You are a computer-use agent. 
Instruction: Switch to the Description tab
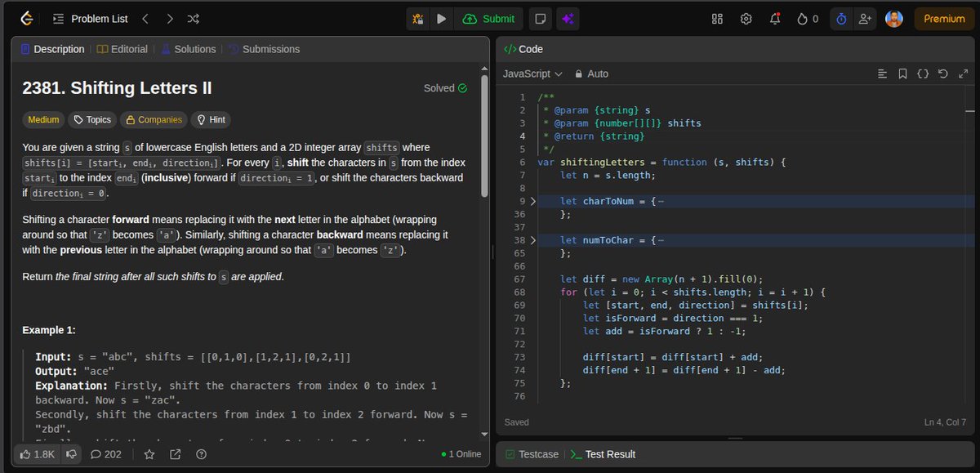51,49
